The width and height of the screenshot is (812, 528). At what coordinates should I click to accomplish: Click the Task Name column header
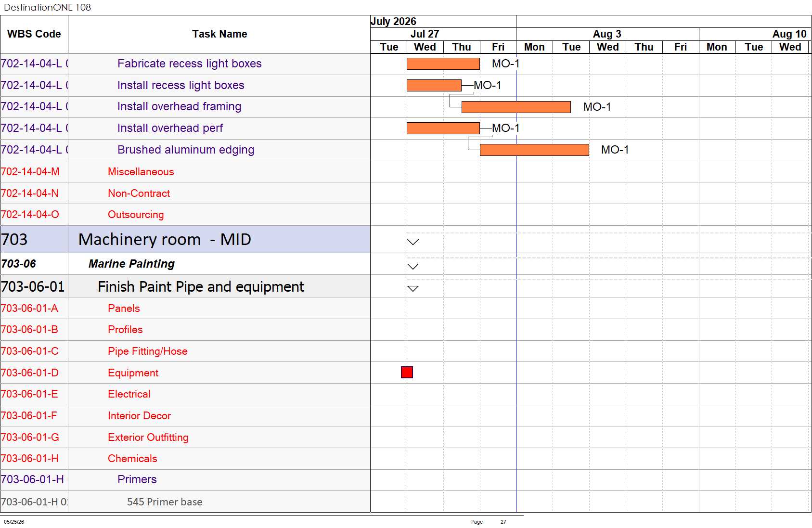click(219, 34)
